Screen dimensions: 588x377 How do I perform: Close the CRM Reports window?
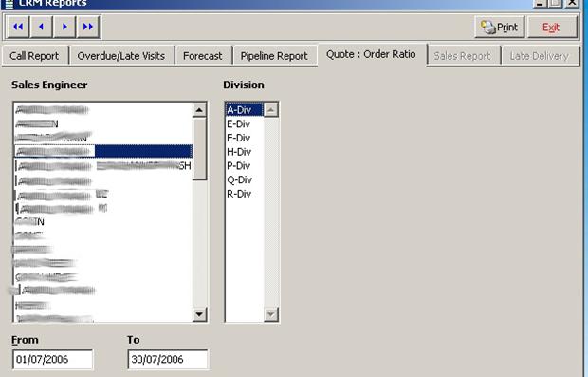tap(572, 4)
